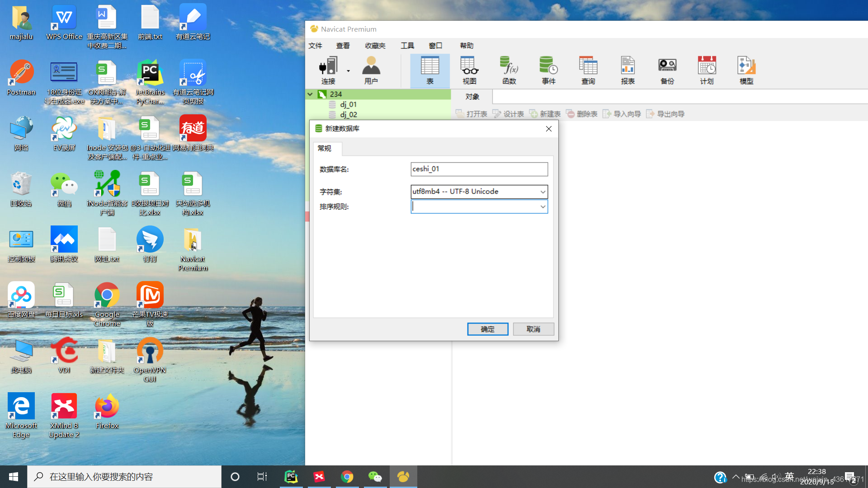Open the View (查看) menu
Image resolution: width=868 pixels, height=488 pixels.
click(x=343, y=46)
